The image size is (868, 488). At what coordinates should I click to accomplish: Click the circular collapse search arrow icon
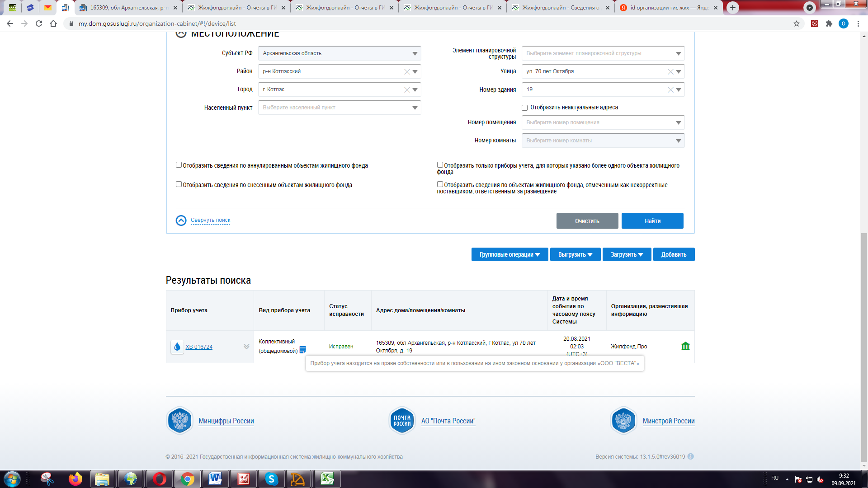click(x=181, y=221)
